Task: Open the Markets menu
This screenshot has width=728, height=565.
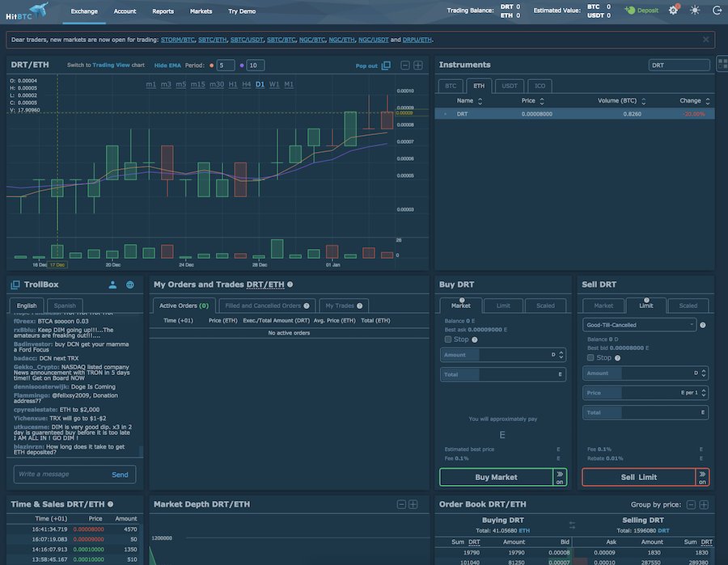Action: coord(201,11)
